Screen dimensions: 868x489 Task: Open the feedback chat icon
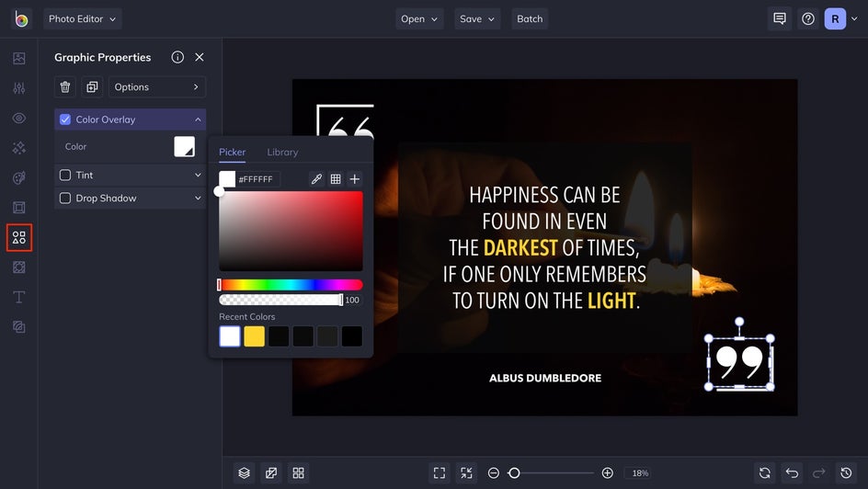point(780,18)
